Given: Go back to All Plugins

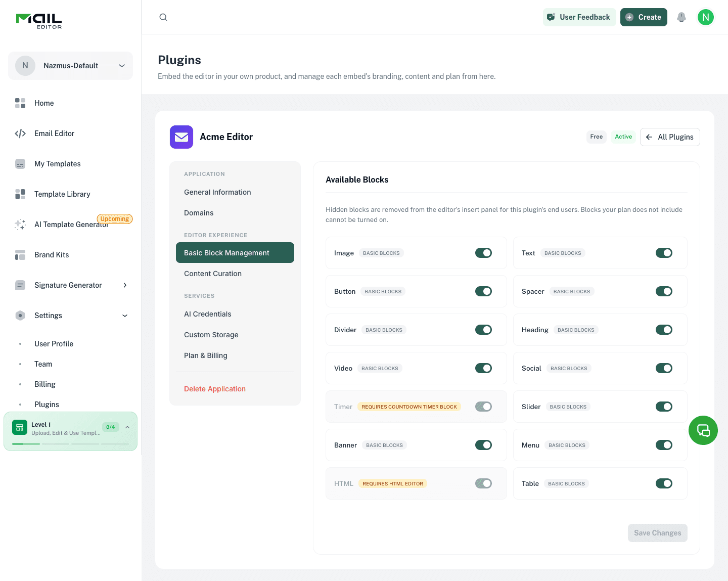Looking at the screenshot, I should pos(670,137).
